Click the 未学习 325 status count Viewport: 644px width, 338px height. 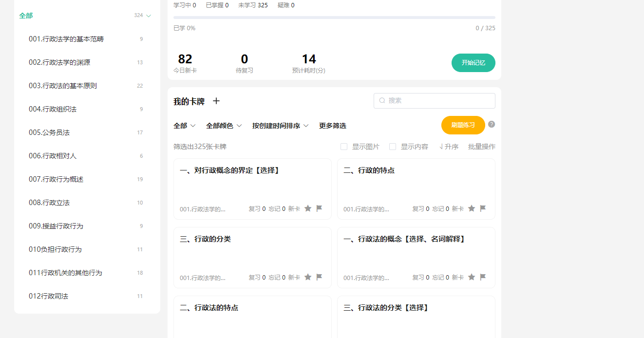click(x=253, y=5)
